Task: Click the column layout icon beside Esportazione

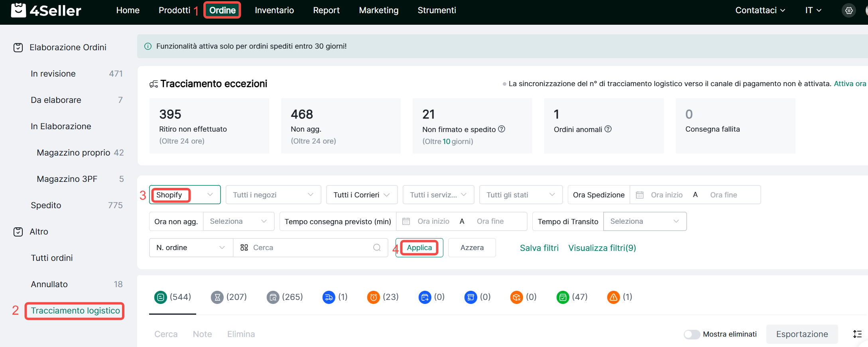Action: [x=857, y=334]
